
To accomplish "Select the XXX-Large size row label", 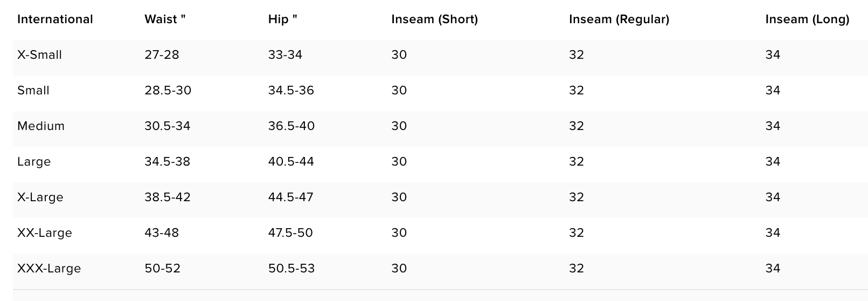I will click(x=49, y=269).
